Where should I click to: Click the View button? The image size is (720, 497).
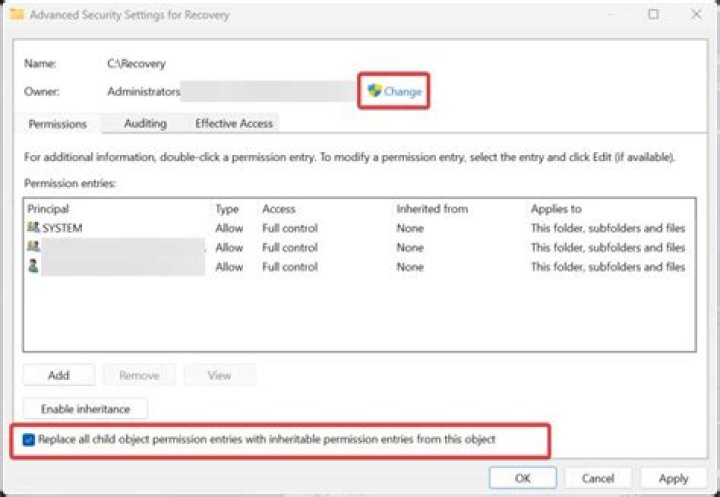pos(219,375)
